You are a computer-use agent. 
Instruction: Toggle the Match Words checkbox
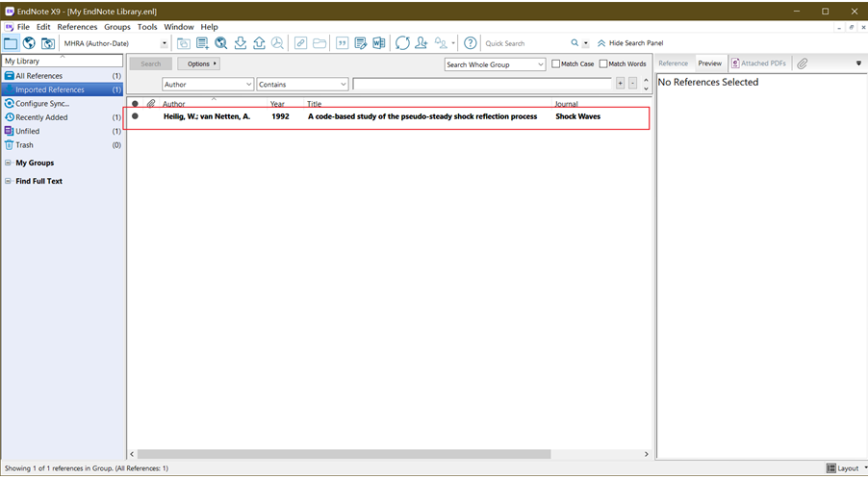tap(603, 64)
